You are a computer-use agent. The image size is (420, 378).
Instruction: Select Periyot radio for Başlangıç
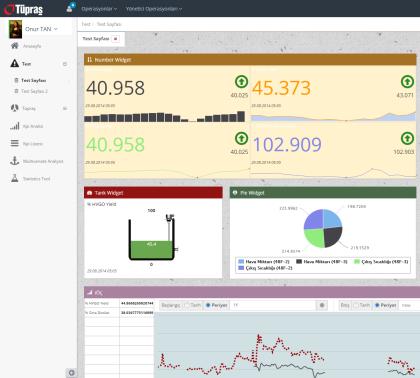pyautogui.click(x=208, y=305)
